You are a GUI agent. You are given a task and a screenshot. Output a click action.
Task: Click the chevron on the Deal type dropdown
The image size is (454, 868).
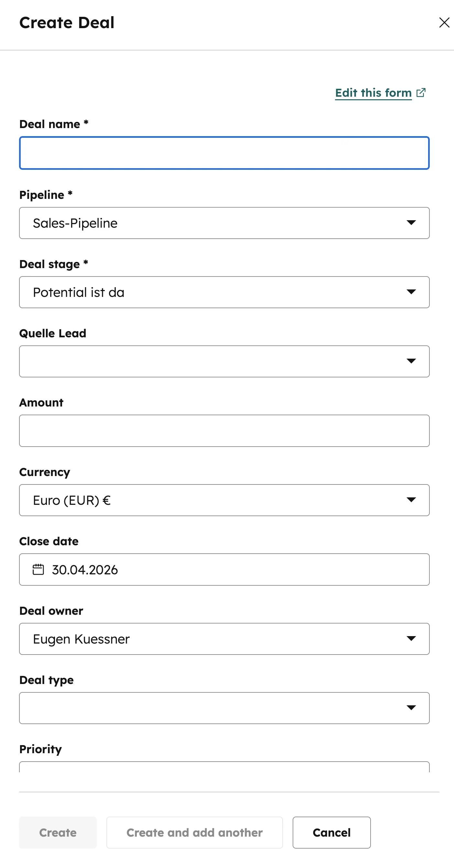(x=412, y=708)
